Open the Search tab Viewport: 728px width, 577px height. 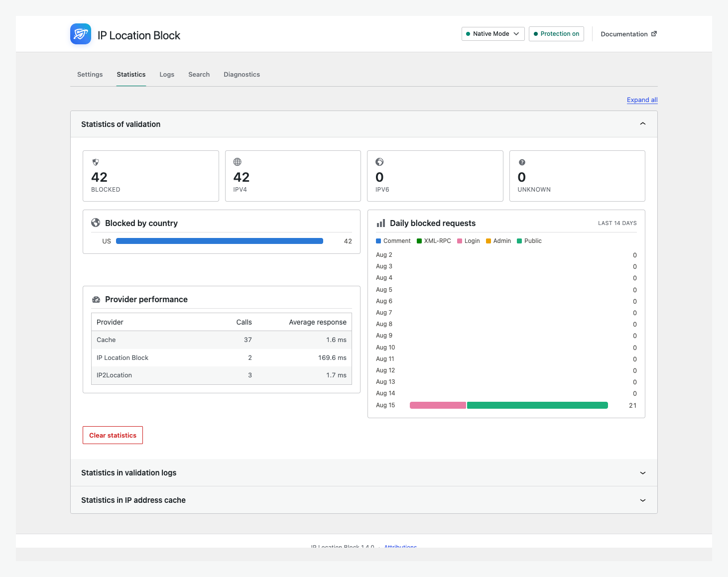pos(199,74)
